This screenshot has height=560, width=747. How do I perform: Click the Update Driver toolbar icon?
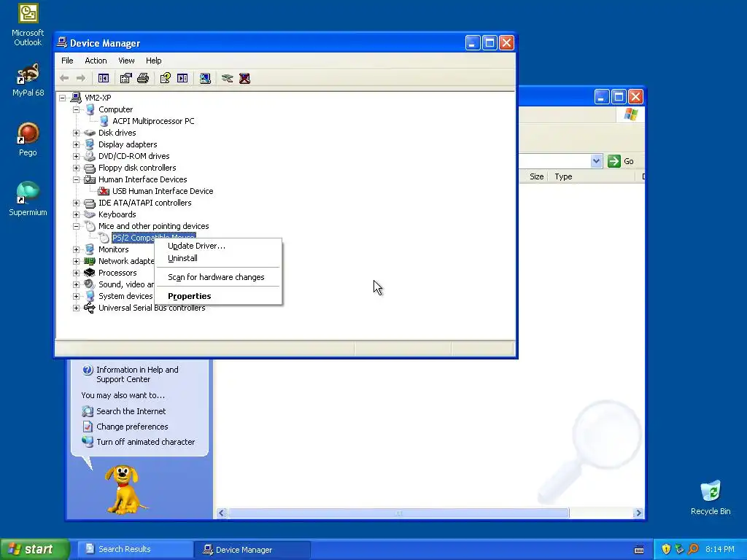(x=228, y=78)
